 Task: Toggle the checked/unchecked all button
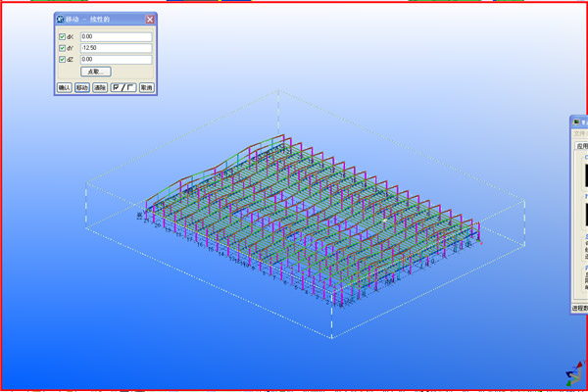[122, 87]
